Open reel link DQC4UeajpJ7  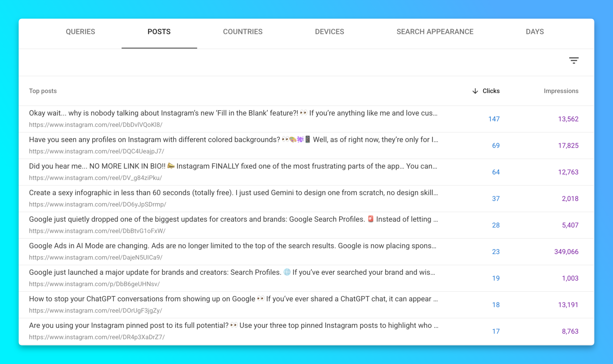[96, 151]
